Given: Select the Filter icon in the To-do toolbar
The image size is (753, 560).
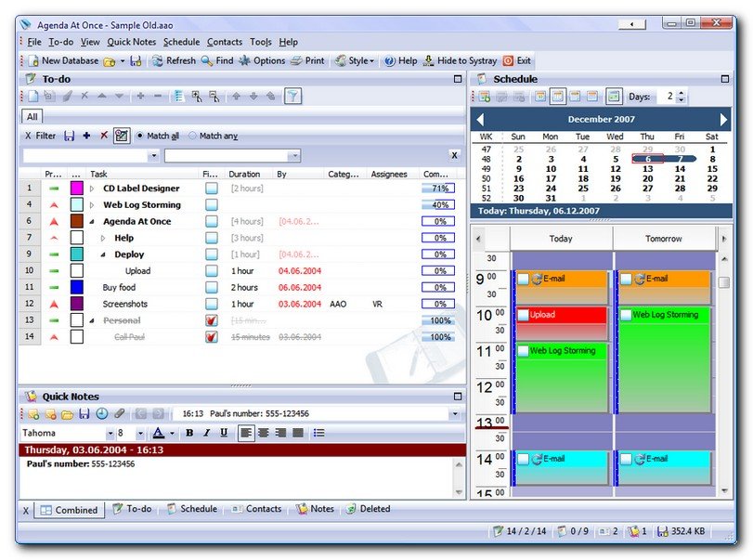Looking at the screenshot, I should [294, 96].
